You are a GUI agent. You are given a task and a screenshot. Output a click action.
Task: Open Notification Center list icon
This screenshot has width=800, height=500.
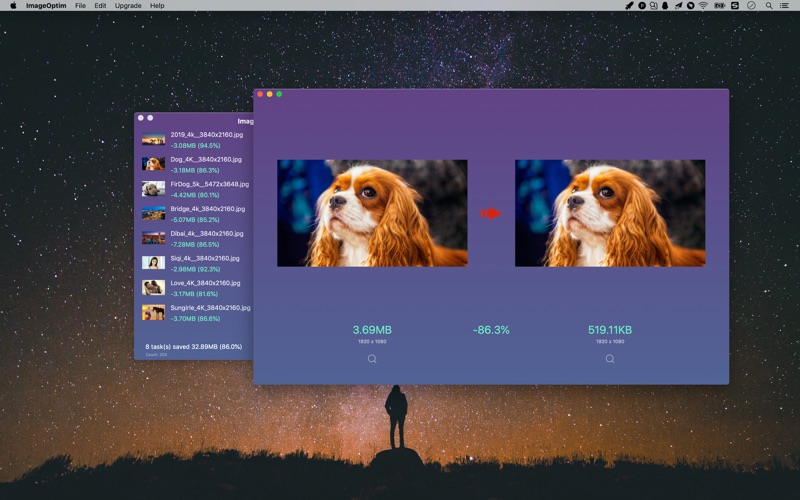[783, 6]
